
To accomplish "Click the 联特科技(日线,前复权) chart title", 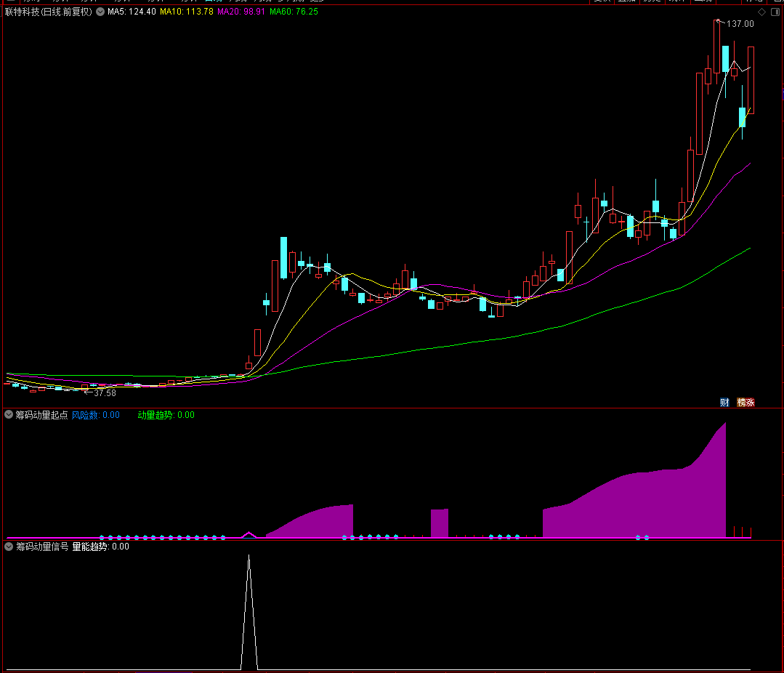I will coord(49,12).
